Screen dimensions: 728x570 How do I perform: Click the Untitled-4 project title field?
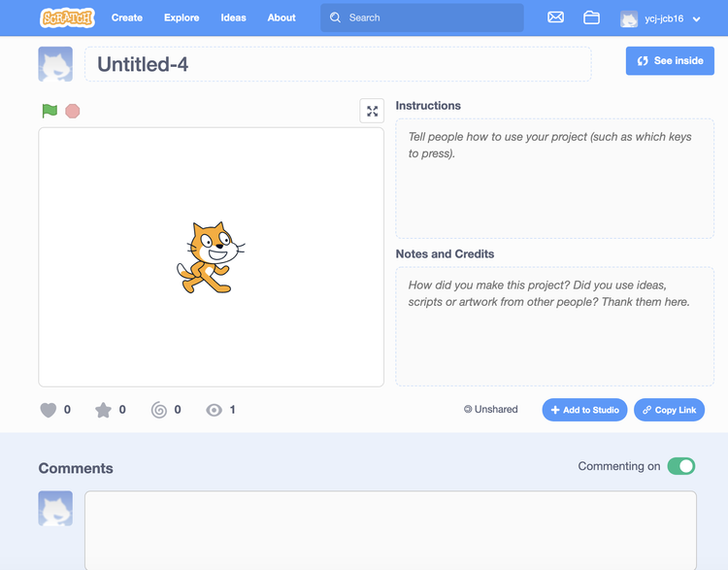[338, 64]
